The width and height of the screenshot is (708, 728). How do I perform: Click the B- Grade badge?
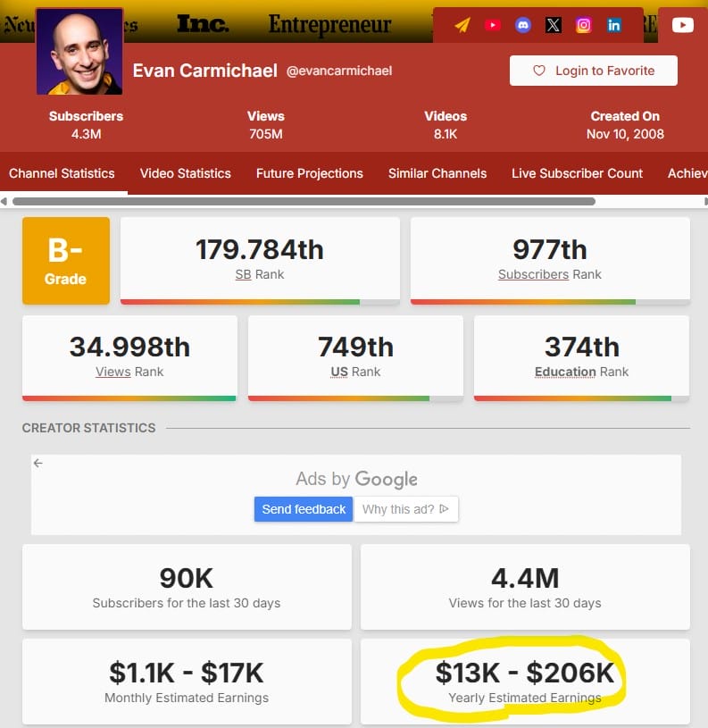[66, 261]
